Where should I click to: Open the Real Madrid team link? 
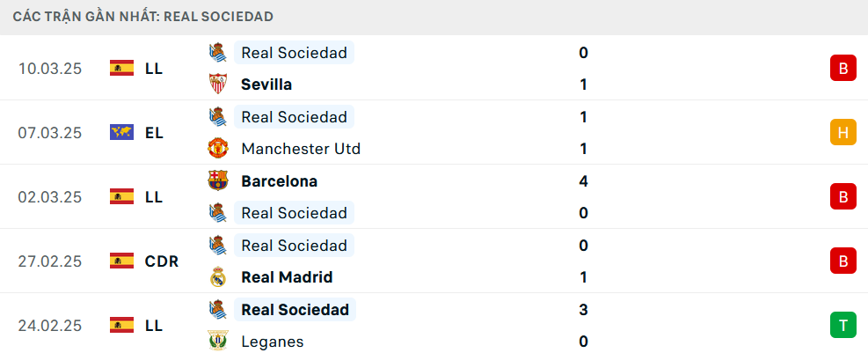point(287,277)
